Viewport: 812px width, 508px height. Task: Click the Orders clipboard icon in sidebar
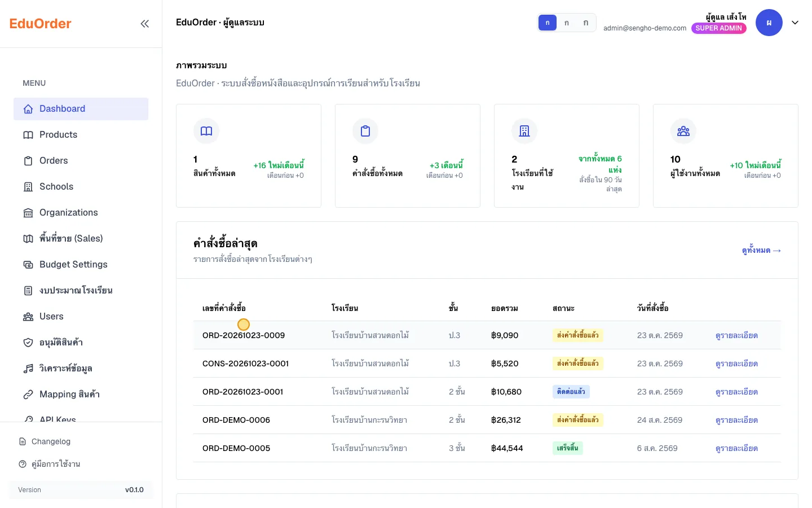[x=28, y=161]
